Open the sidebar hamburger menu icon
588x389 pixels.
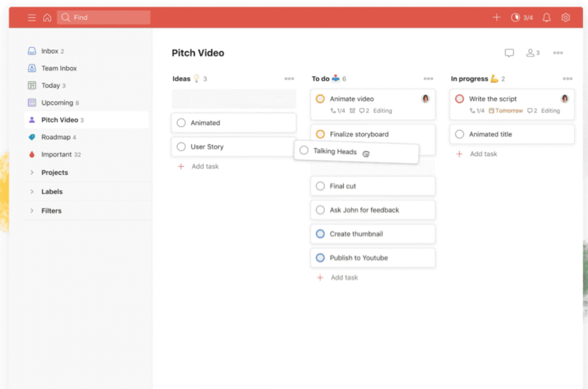32,17
